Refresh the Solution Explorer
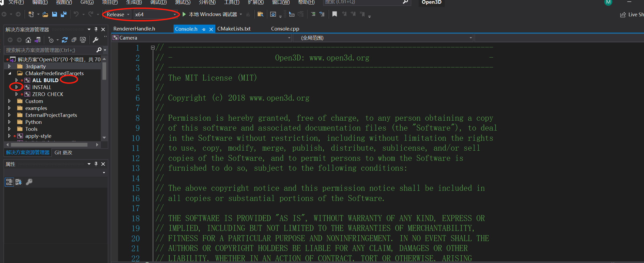The width and height of the screenshot is (644, 263). [x=65, y=40]
